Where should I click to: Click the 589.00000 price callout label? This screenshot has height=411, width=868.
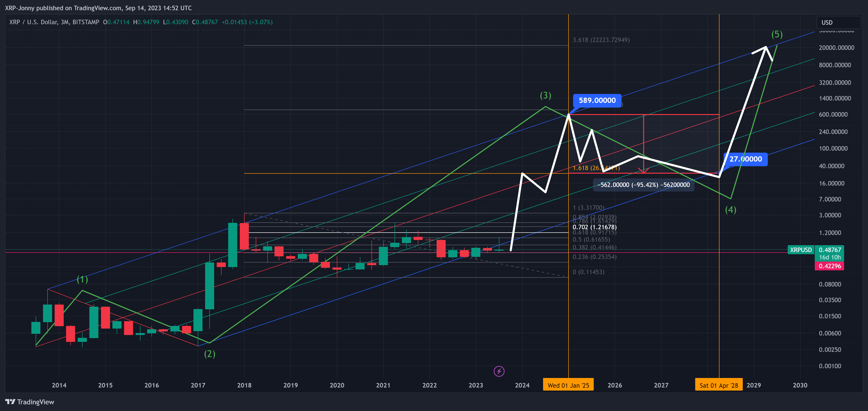597,100
